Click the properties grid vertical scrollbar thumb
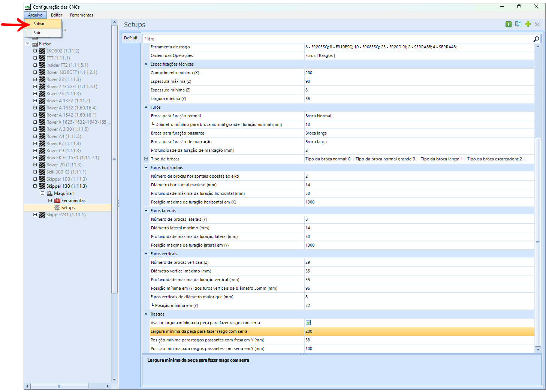Viewport: 546px width, 392px height. pos(538,242)
